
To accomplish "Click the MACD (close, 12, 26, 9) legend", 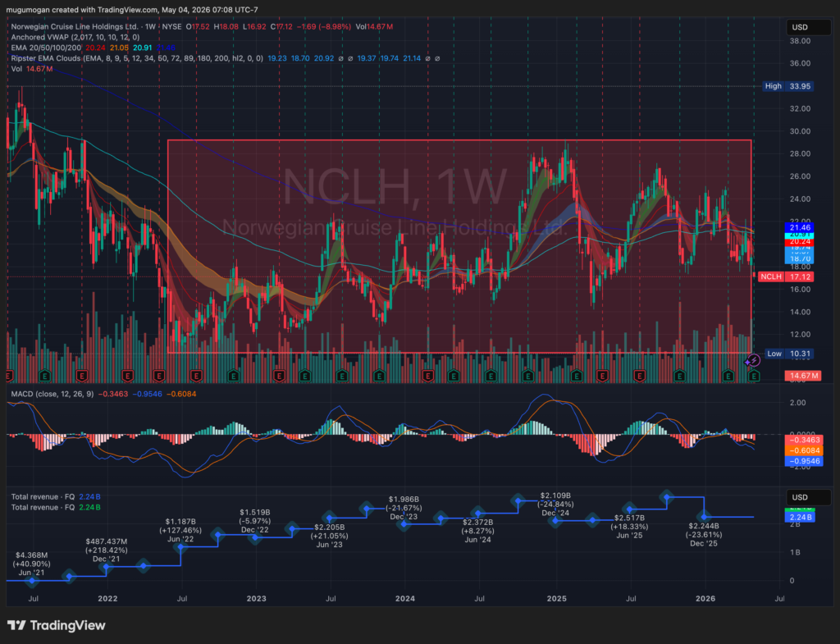I will click(52, 394).
